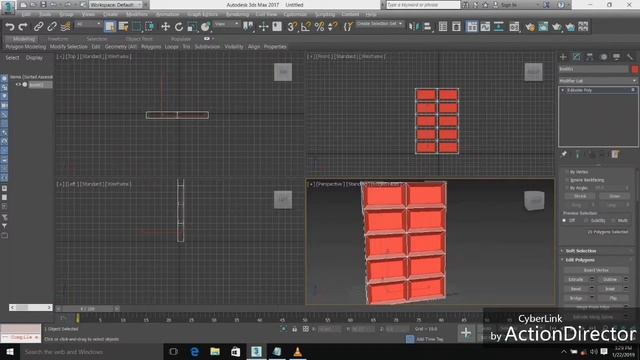Viewport: 640px width, 360px height.
Task: Click the Shrink selection button
Action: pos(580,196)
